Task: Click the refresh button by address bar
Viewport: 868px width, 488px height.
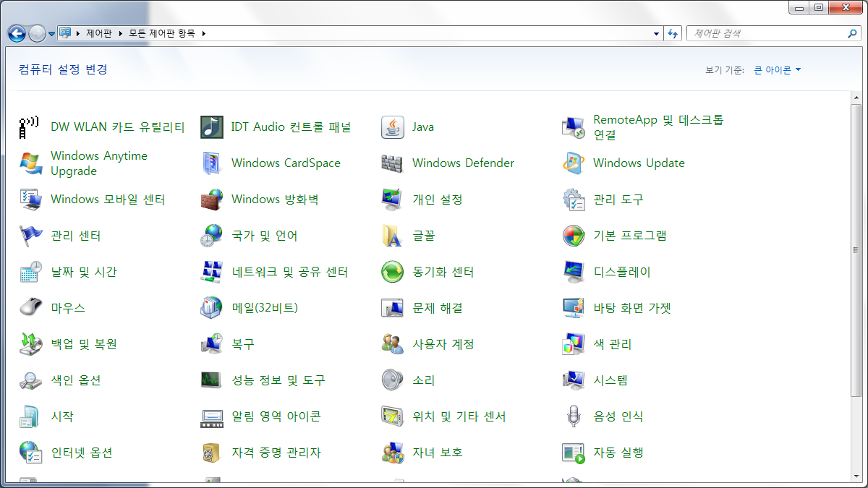Action: tap(673, 33)
